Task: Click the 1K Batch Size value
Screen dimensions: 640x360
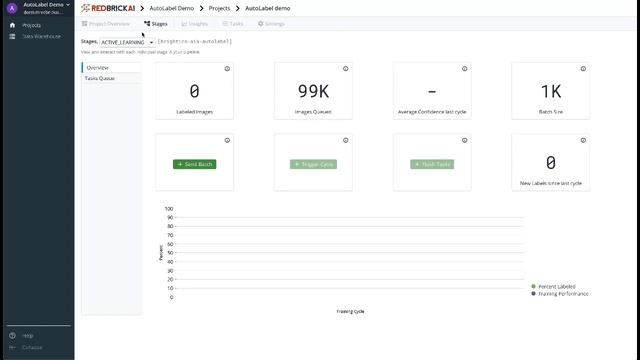Action: [551, 91]
